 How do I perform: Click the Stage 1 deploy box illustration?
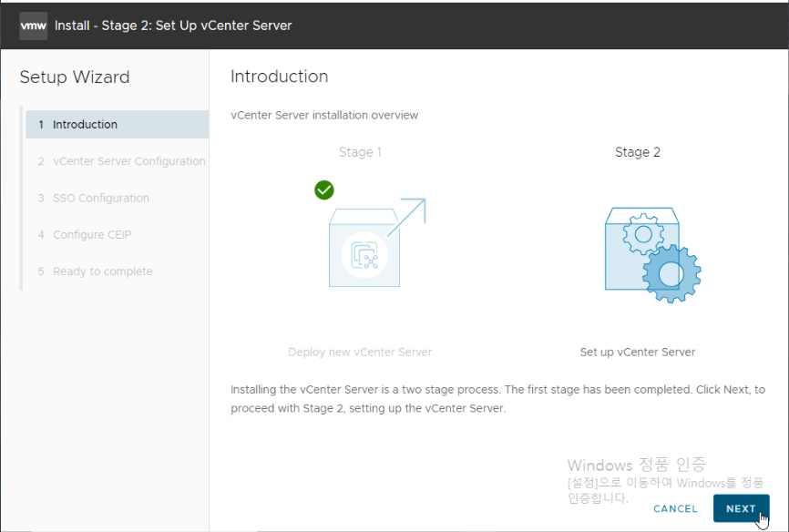point(377,242)
